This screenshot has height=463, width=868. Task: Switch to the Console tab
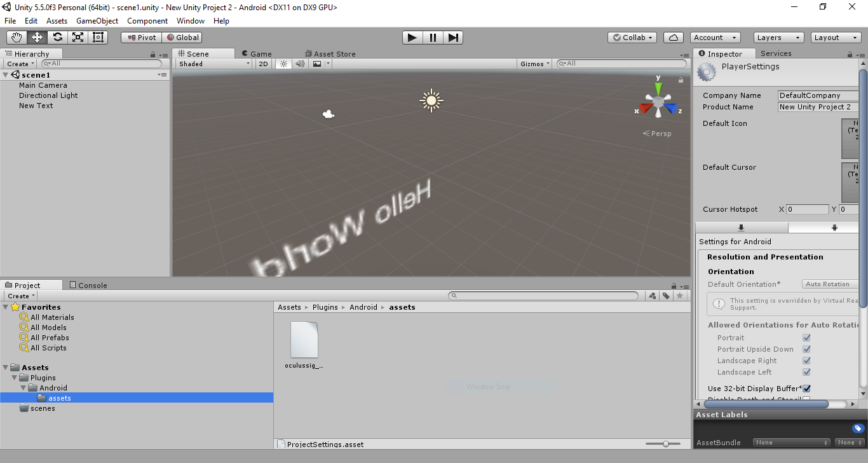[x=88, y=286]
